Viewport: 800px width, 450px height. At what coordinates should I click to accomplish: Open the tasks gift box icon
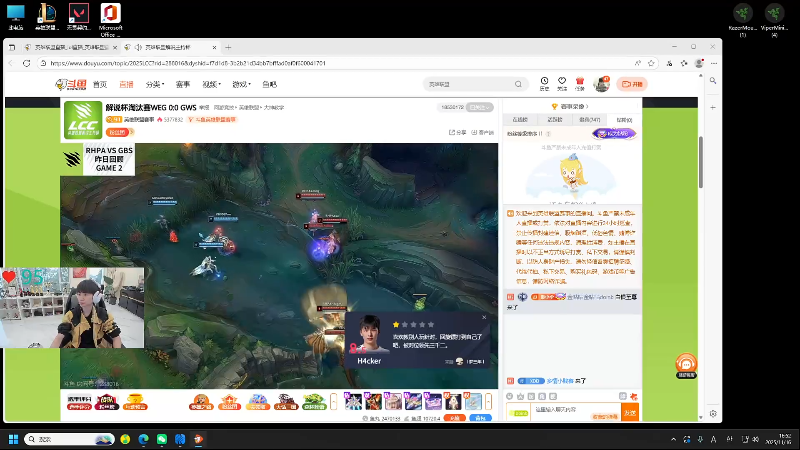click(x=580, y=84)
